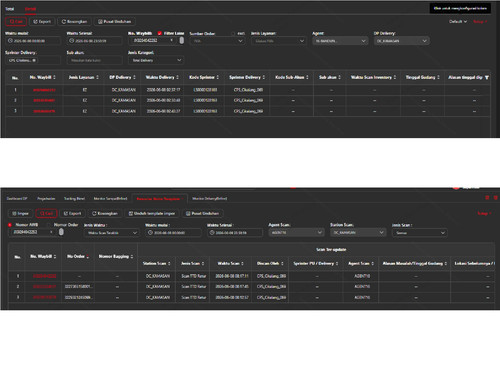Open the column filter funnel icon in top table header
This screenshot has width=500, height=375.
point(487,77)
